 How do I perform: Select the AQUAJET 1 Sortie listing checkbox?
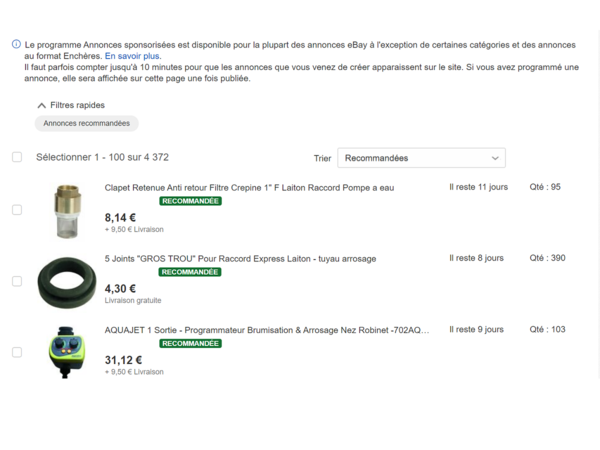coord(17,352)
